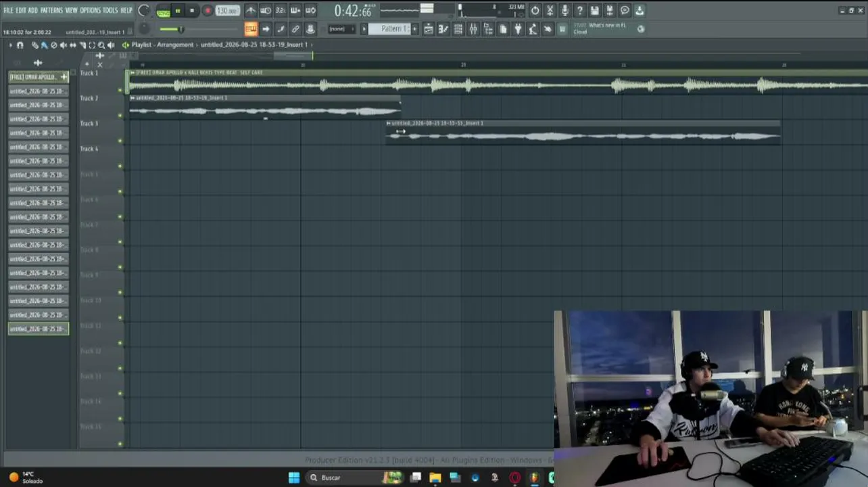Click the chain link multilink icon

(295, 29)
